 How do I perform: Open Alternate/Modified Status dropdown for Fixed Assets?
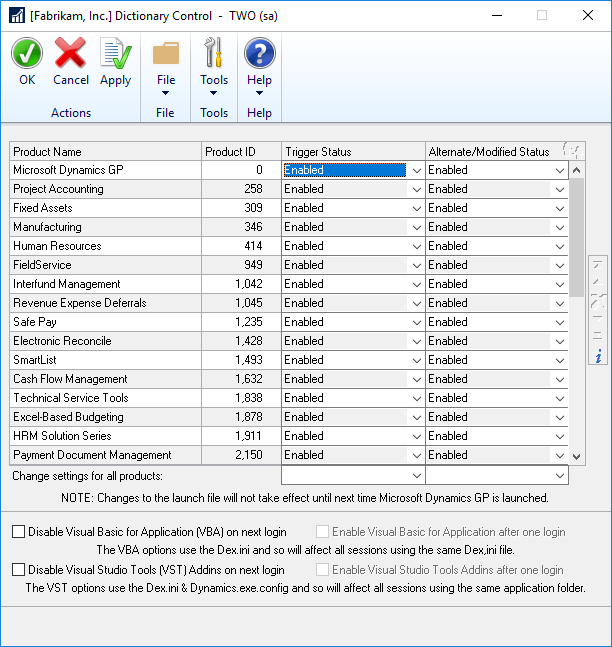560,208
